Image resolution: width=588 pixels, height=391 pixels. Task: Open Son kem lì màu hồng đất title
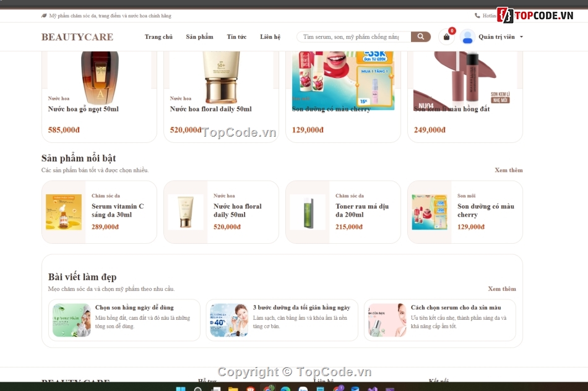coord(452,109)
